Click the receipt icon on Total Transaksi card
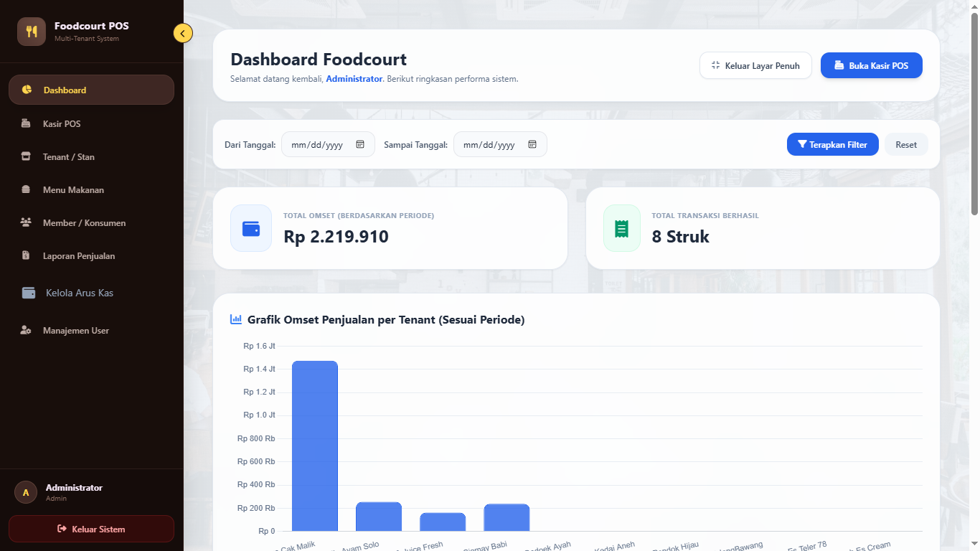Screen dimensions: 980x551 pyautogui.click(x=621, y=228)
